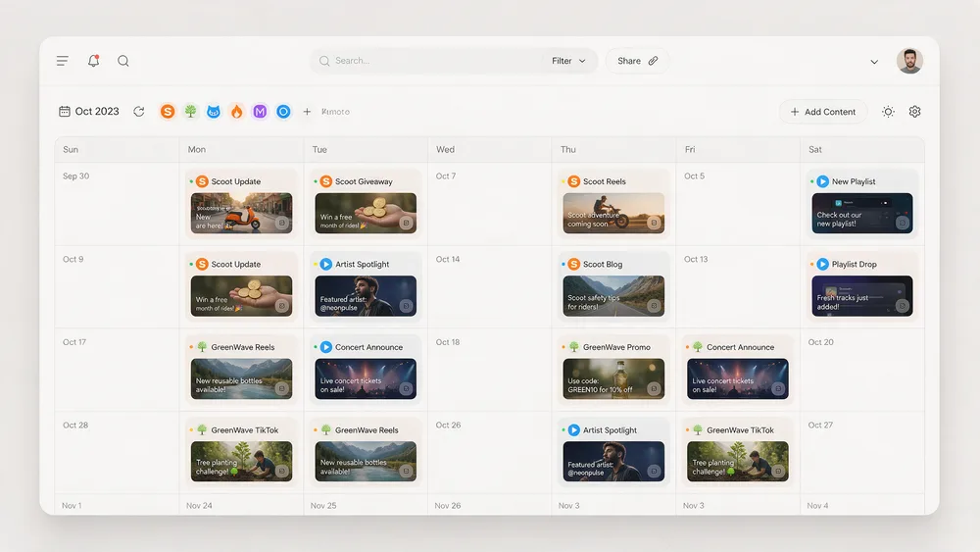The height and width of the screenshot is (552, 980).
Task: Open the Playlist Drop card title
Action: tap(854, 264)
